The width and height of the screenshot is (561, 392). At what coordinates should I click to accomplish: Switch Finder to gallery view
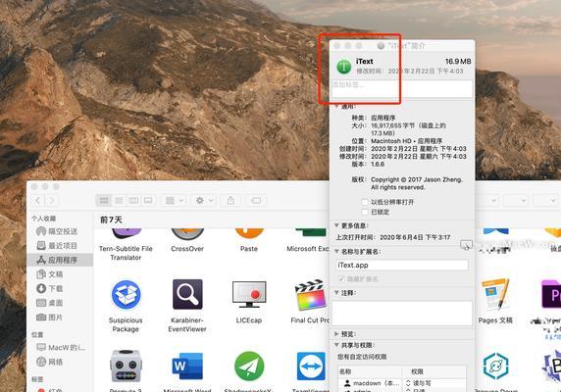148,200
